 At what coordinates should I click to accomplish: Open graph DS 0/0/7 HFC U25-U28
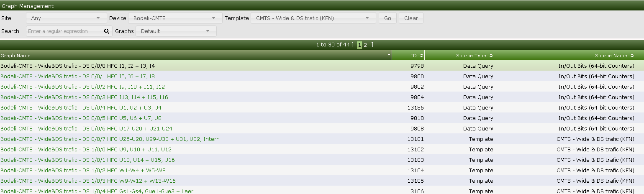tap(110, 139)
